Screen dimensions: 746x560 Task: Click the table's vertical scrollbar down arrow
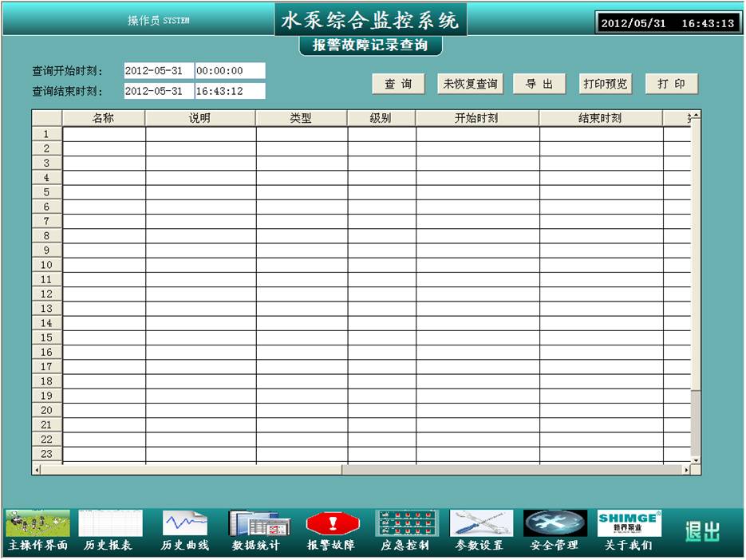tap(696, 460)
